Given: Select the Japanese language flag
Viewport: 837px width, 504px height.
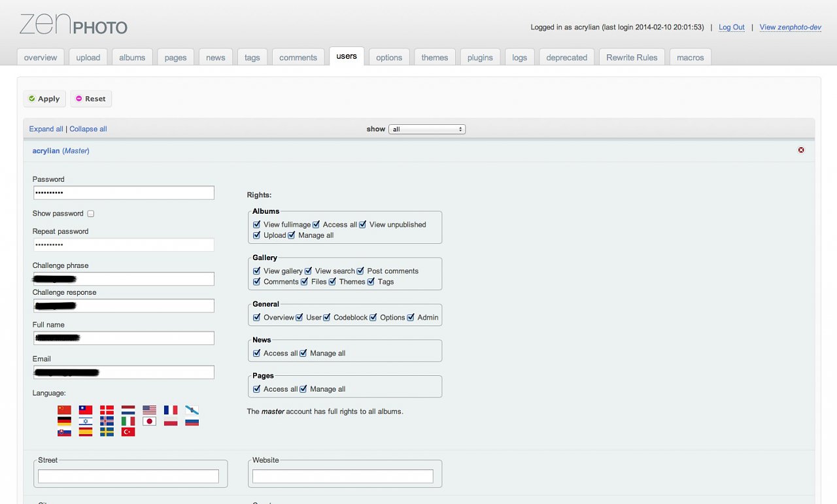Looking at the screenshot, I should click(x=149, y=421).
